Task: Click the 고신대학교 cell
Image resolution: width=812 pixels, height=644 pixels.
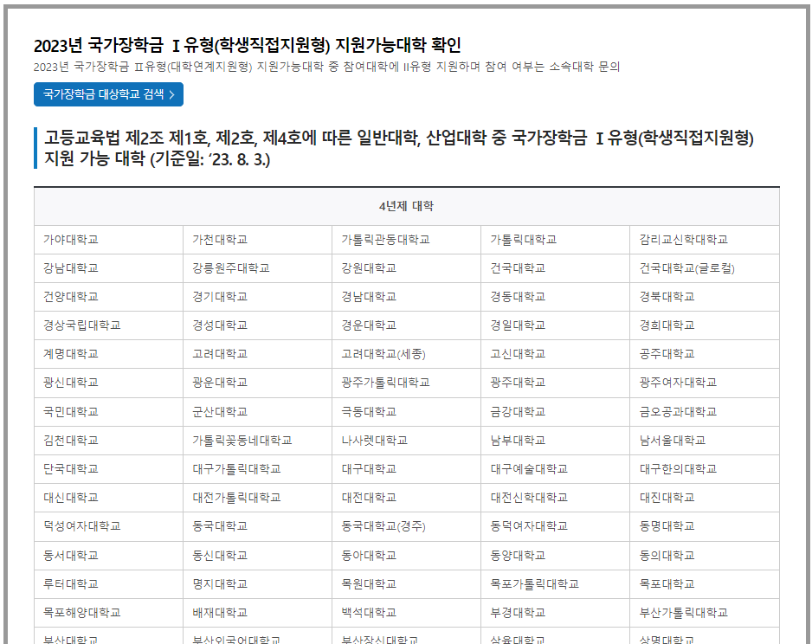Action: coord(555,354)
